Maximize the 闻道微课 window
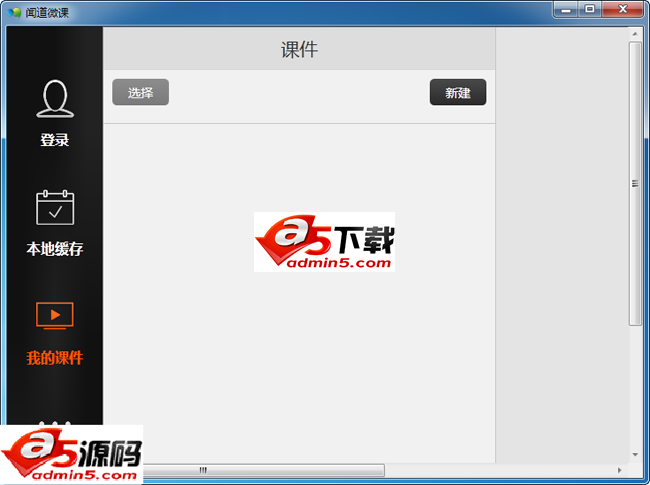650x485 pixels. point(589,10)
